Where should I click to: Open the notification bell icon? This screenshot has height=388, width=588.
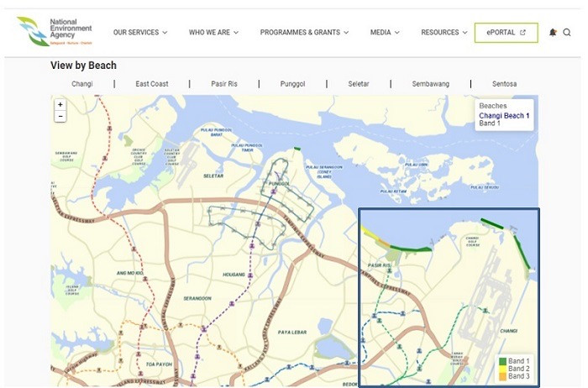pos(553,33)
